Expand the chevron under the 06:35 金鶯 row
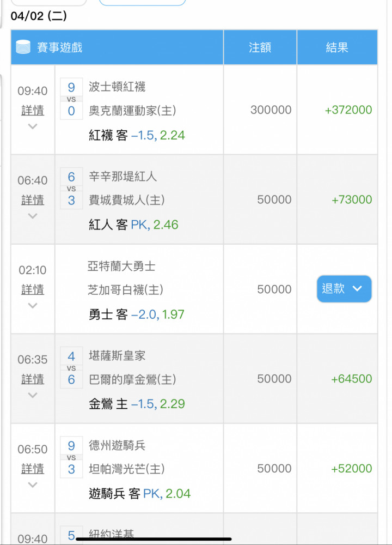Viewport: 392px width, 545px height. [33, 395]
